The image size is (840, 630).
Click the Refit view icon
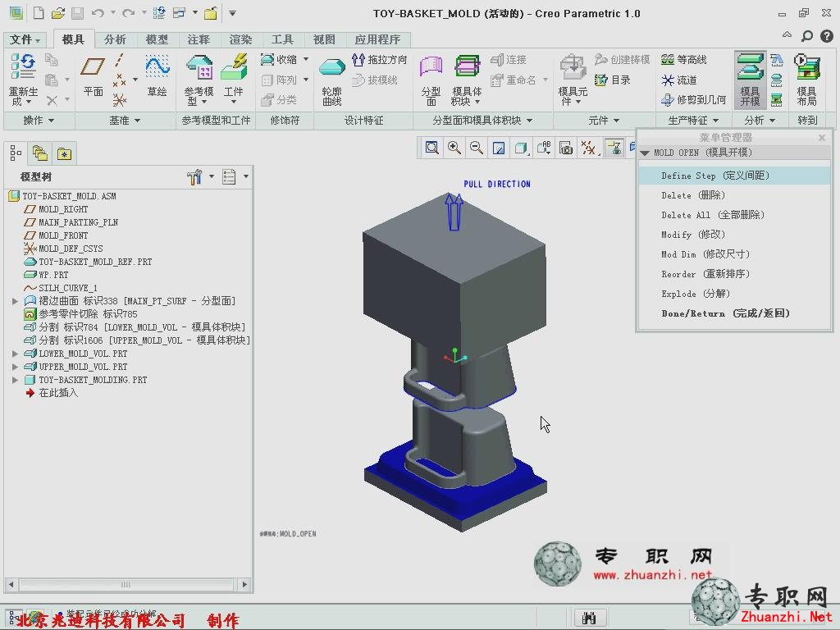pyautogui.click(x=431, y=148)
